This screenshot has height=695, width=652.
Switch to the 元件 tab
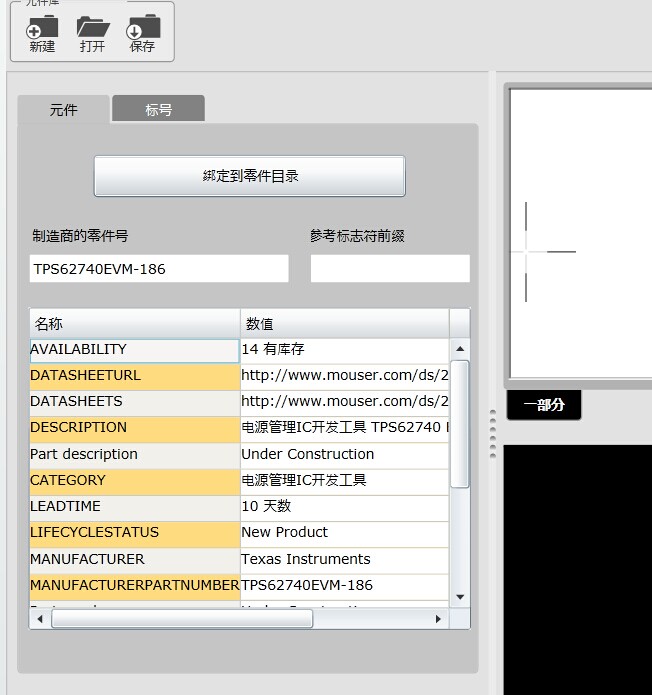click(63, 109)
